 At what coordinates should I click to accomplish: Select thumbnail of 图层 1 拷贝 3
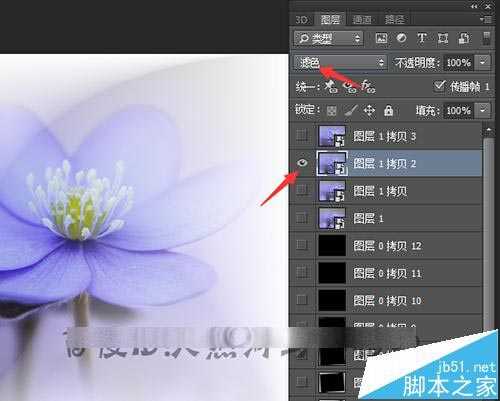pos(332,136)
